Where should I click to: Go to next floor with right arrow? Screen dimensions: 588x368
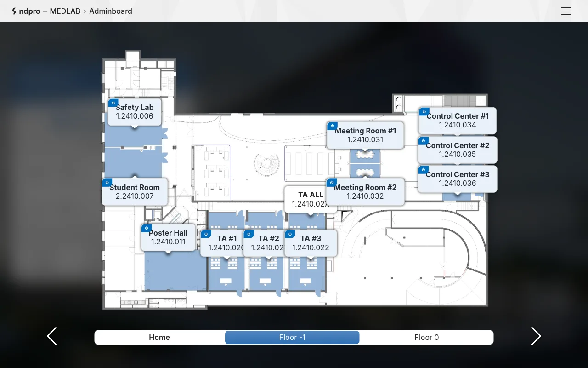click(536, 336)
